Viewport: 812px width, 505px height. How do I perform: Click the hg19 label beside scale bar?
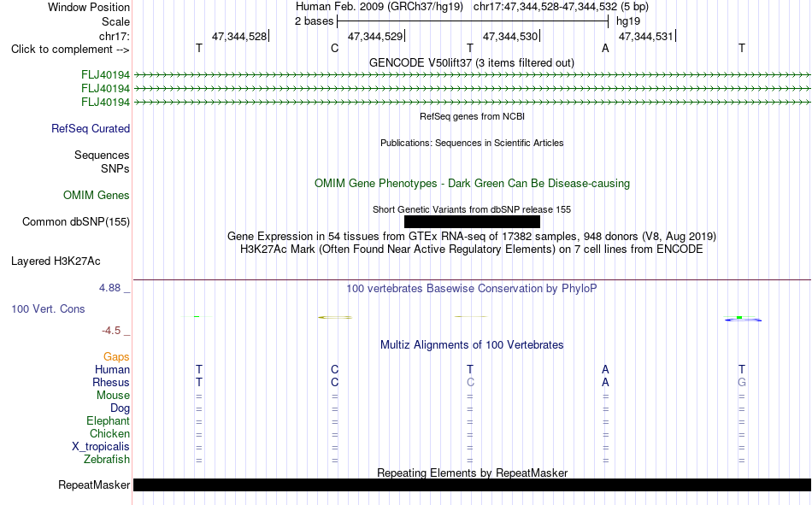(628, 21)
